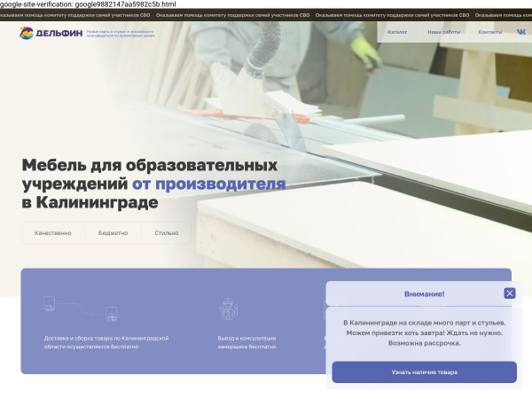Select the Бюджетно tag

pyautogui.click(x=113, y=233)
